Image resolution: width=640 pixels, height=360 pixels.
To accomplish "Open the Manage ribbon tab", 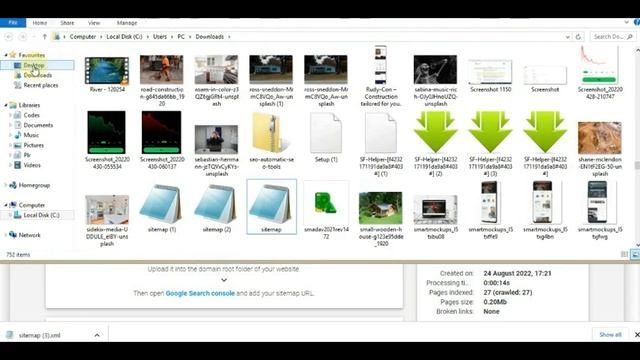I will 127,23.
